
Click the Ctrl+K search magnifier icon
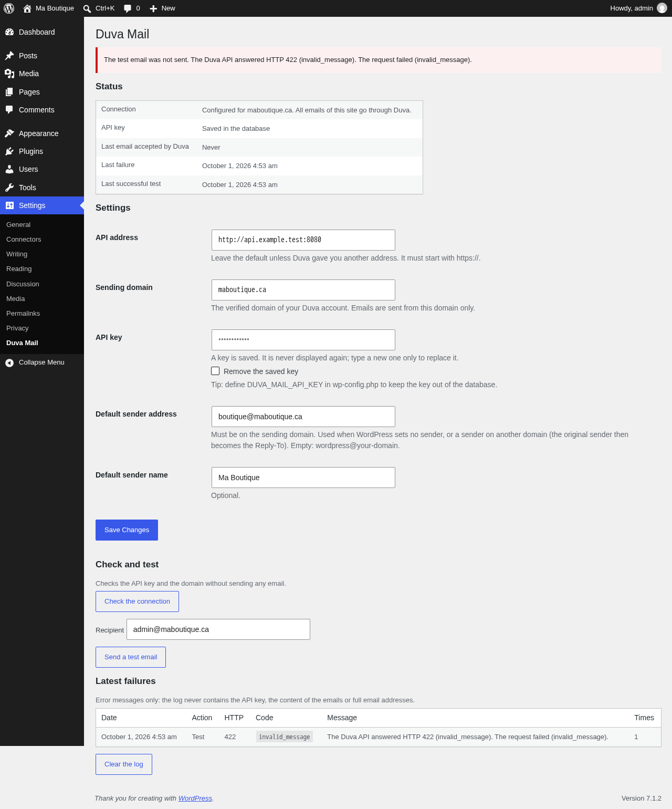click(x=87, y=8)
